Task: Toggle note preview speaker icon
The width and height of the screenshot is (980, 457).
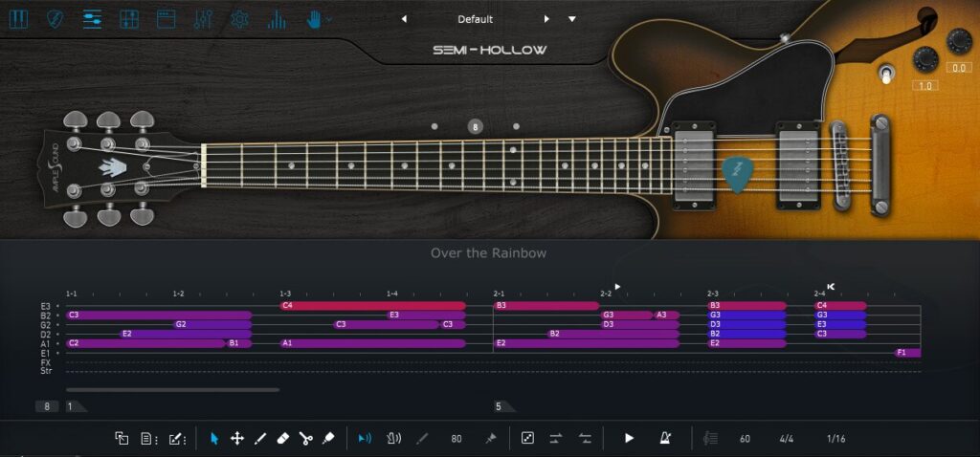Action: 365,439
